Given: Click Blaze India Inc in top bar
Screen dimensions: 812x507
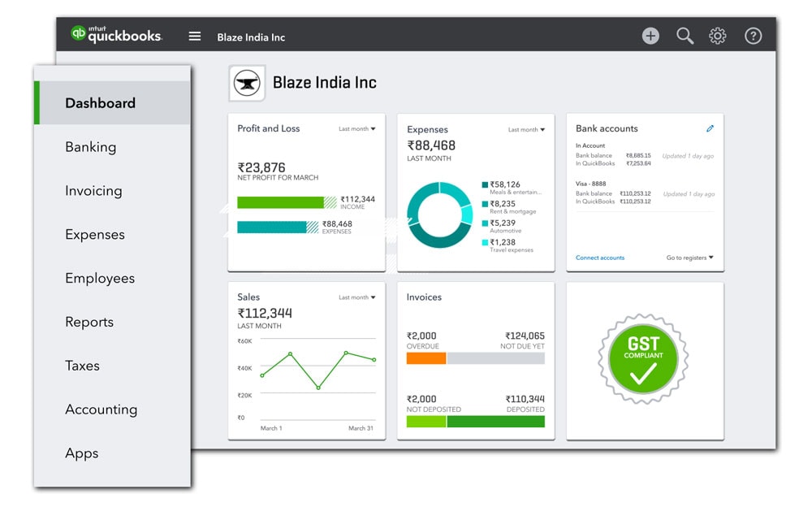Looking at the screenshot, I should pos(251,37).
